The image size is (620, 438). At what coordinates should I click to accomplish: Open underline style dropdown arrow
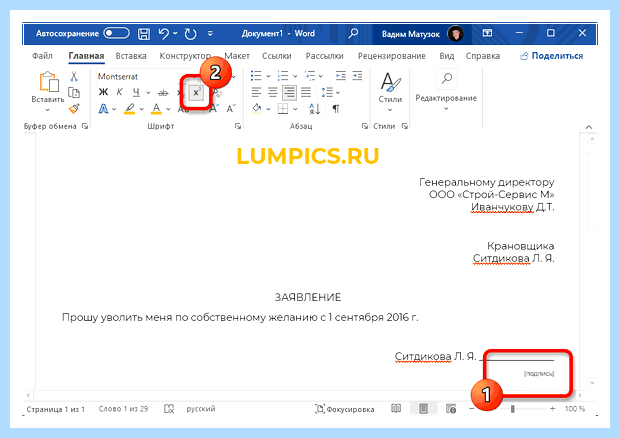point(148,93)
